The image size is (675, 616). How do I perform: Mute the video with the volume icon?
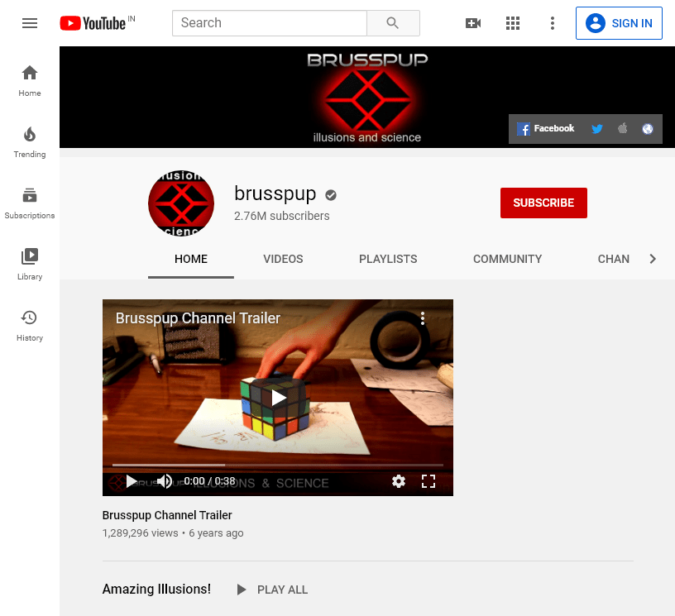pos(165,481)
